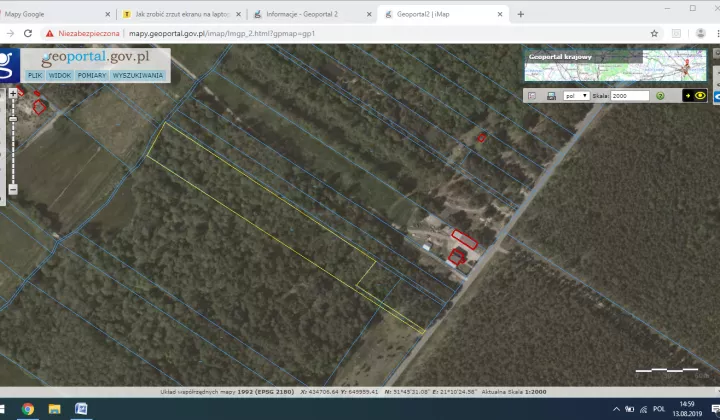
Task: Bookmark page with star icon
Action: coord(654,33)
